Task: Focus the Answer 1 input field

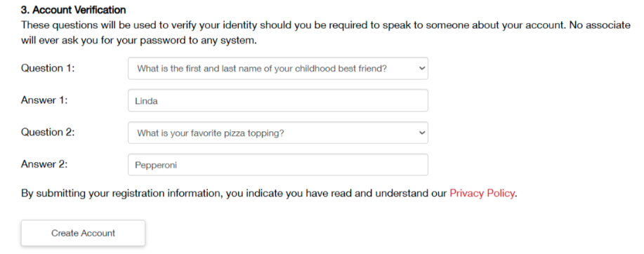Action: coord(277,100)
